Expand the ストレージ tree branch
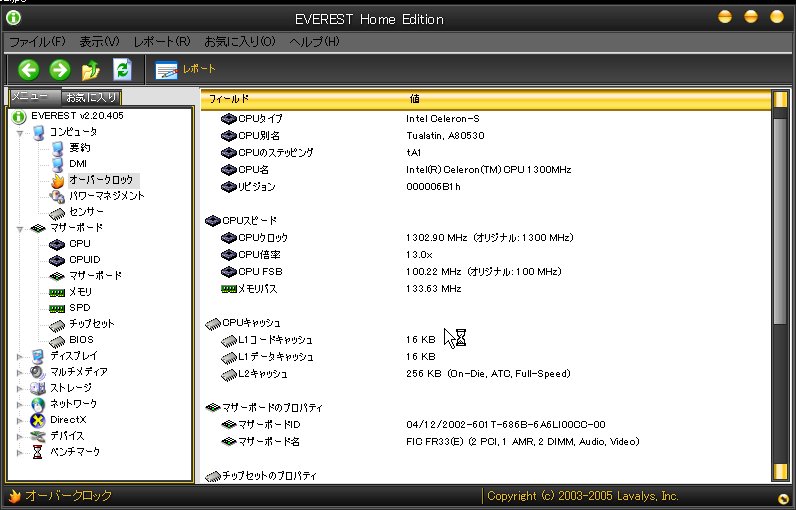The height and width of the screenshot is (510, 796). [20, 389]
